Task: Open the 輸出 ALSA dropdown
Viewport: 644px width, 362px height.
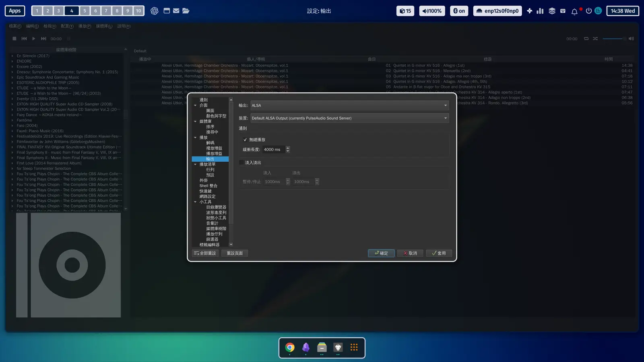Action: click(349, 105)
